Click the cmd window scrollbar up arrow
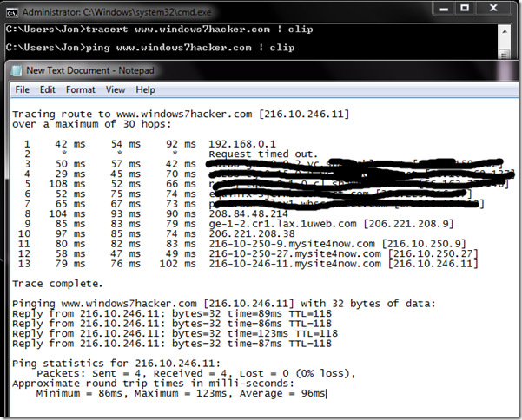This screenshot has height=420, width=522. 505,31
